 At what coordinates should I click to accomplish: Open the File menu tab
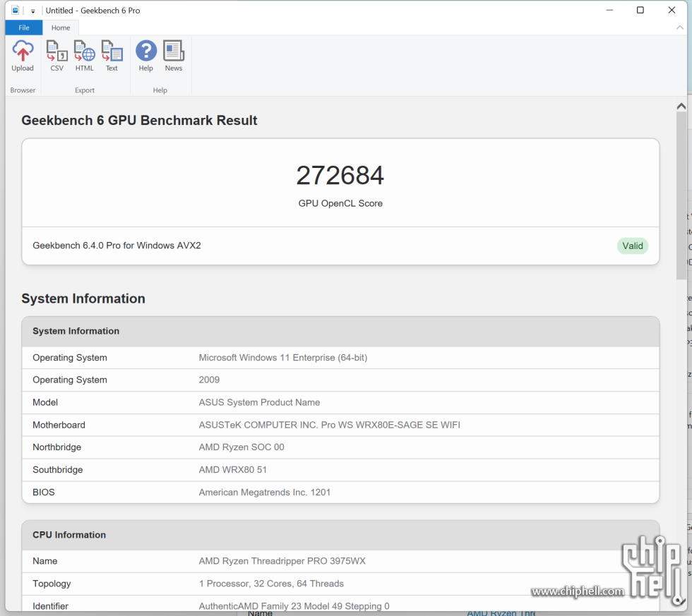(24, 28)
